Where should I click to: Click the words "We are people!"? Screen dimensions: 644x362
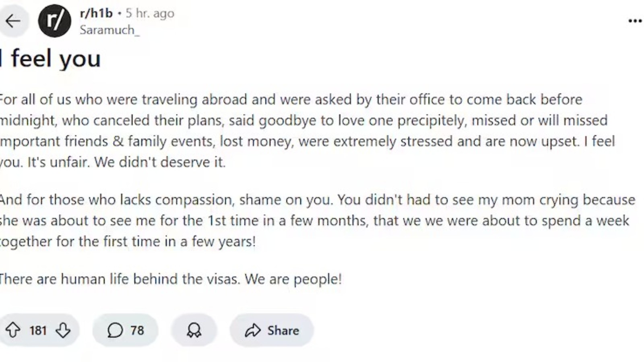293,279
